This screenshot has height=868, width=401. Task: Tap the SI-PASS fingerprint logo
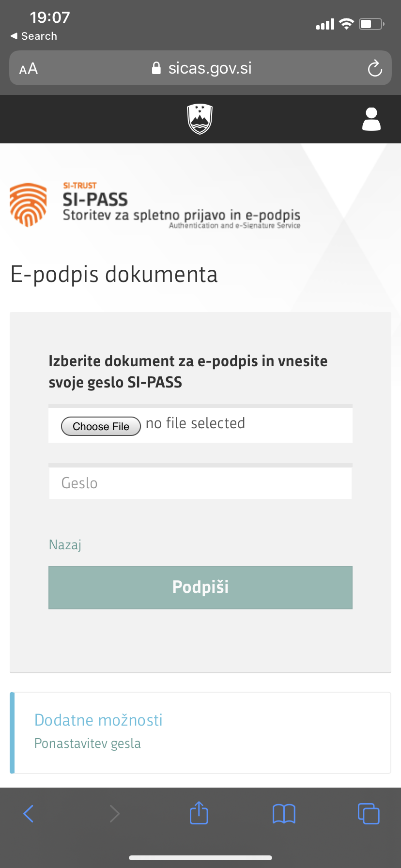(29, 204)
